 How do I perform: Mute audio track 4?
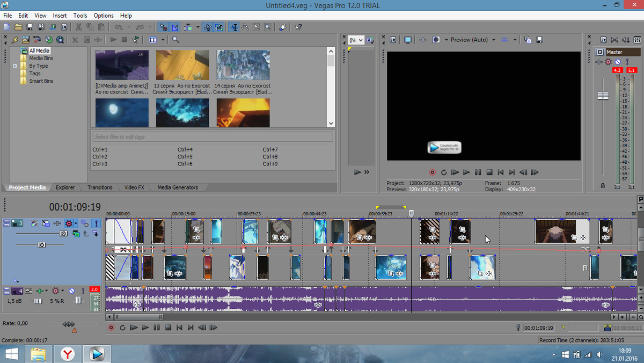(71, 291)
